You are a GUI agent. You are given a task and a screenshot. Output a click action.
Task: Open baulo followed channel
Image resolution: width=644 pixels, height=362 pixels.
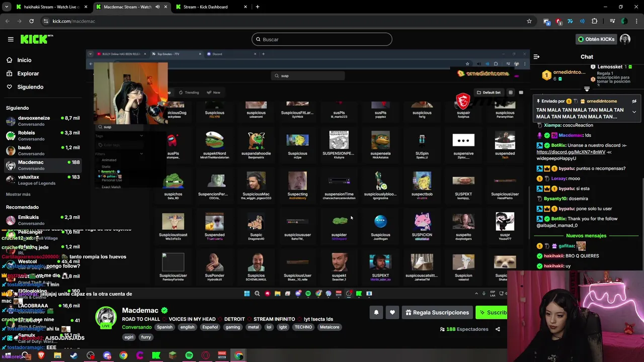click(x=43, y=150)
